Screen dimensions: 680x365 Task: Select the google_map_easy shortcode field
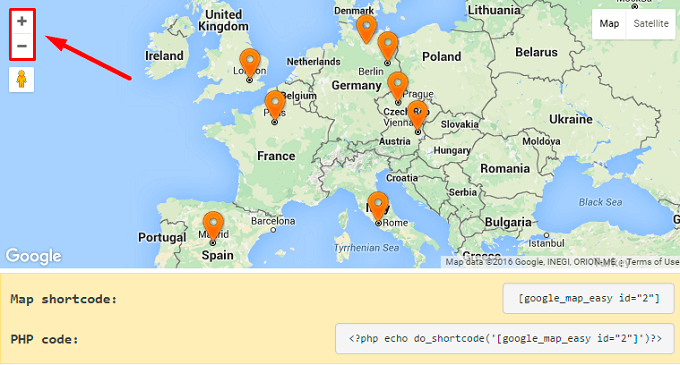588,298
